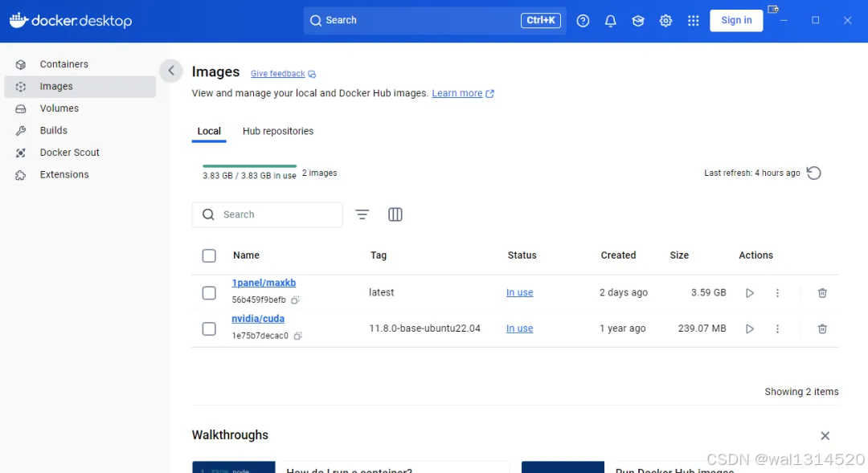Image resolution: width=868 pixels, height=473 pixels.
Task: Copy image ID 56b459f9befb
Action: pyautogui.click(x=296, y=300)
